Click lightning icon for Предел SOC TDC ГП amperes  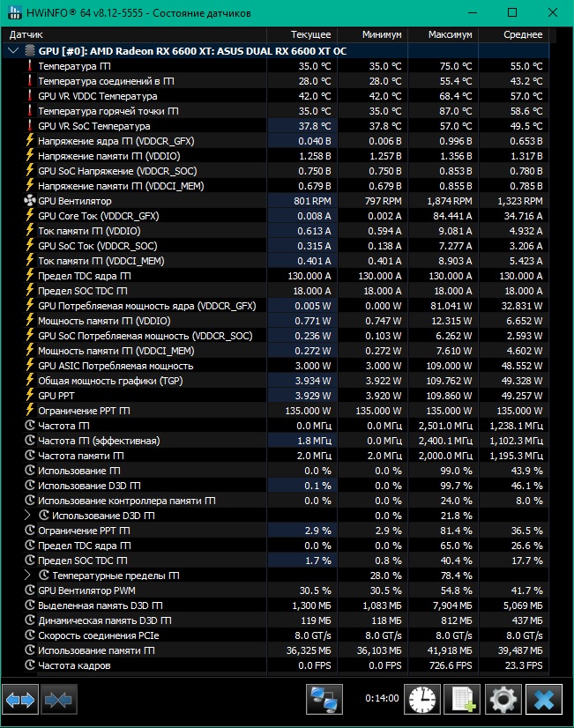click(30, 290)
